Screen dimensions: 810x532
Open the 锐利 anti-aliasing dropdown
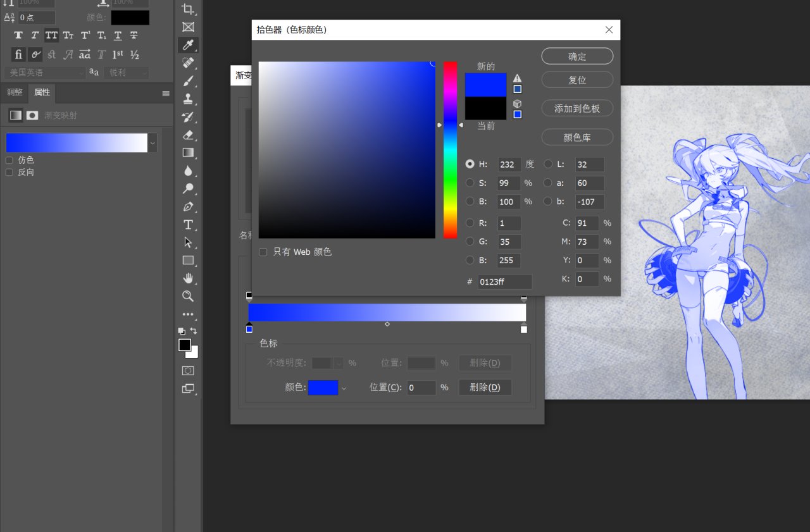(127, 73)
